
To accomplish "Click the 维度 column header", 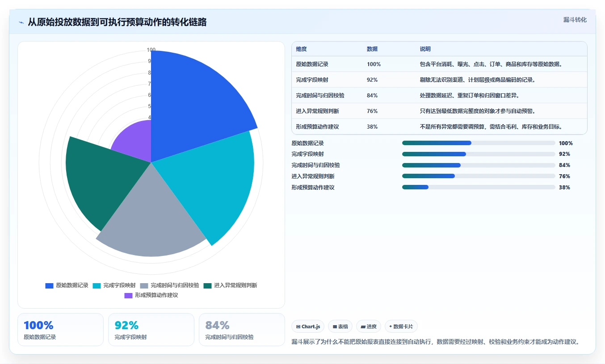I will pyautogui.click(x=302, y=49).
